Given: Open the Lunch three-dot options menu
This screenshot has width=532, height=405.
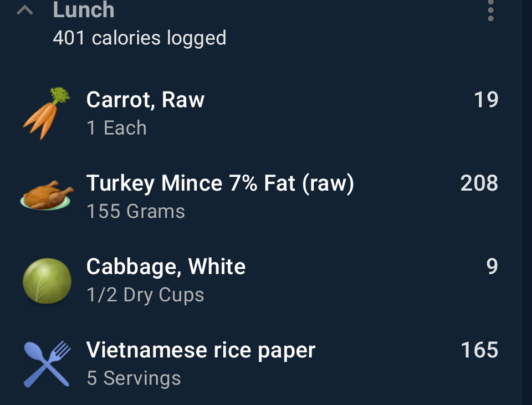Looking at the screenshot, I should [x=490, y=10].
